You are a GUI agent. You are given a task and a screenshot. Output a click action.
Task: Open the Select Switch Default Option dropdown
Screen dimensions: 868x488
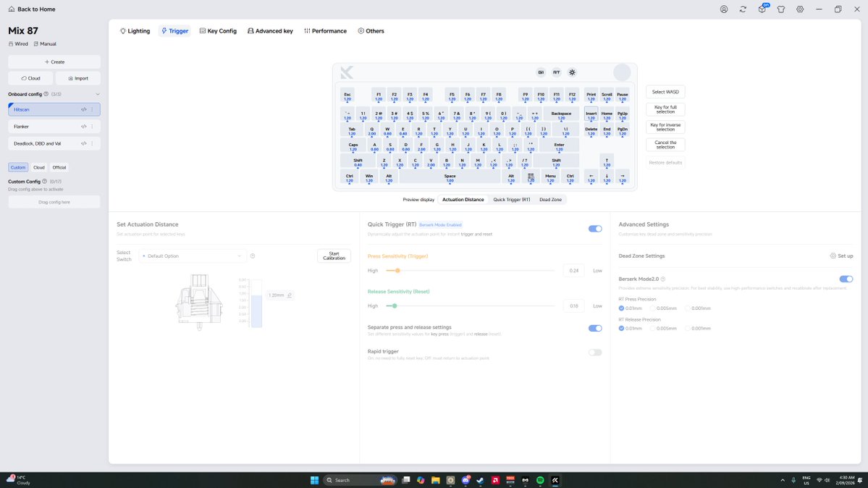click(x=192, y=256)
